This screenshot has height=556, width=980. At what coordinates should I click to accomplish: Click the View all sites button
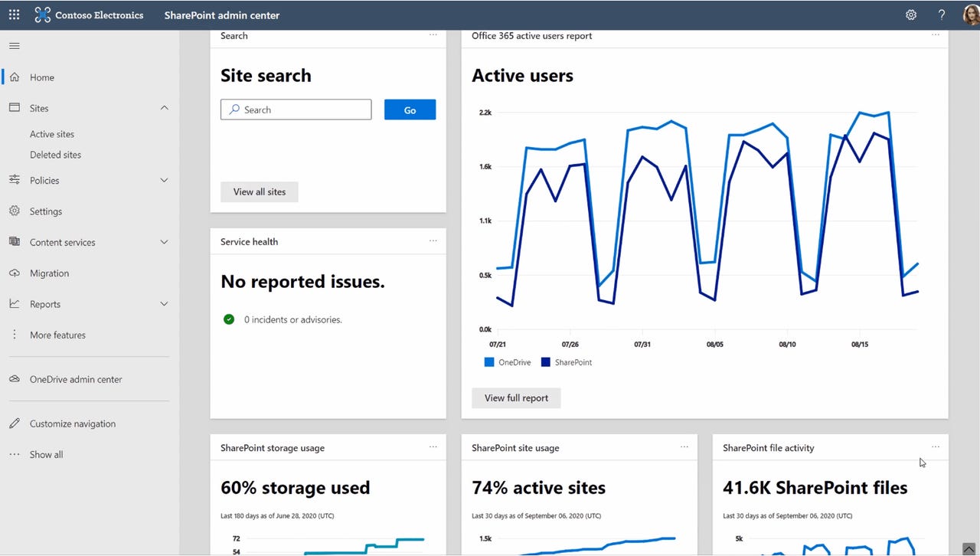click(x=259, y=191)
